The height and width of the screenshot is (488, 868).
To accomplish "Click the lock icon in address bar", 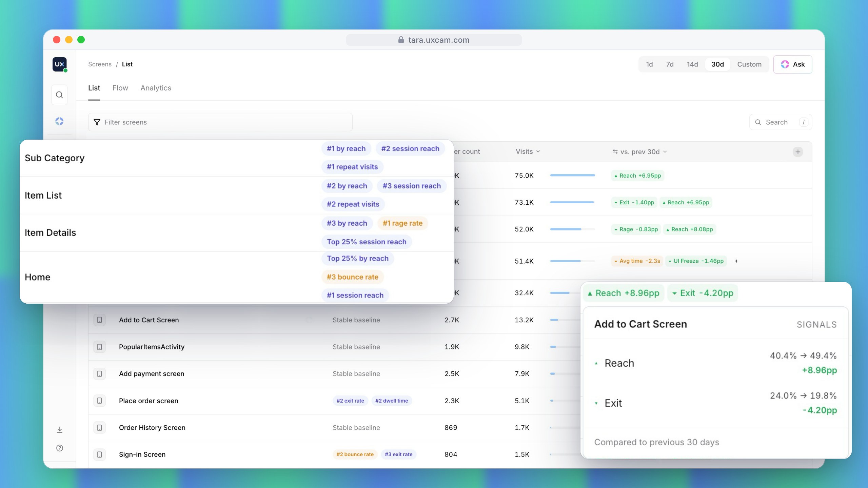I will point(401,40).
